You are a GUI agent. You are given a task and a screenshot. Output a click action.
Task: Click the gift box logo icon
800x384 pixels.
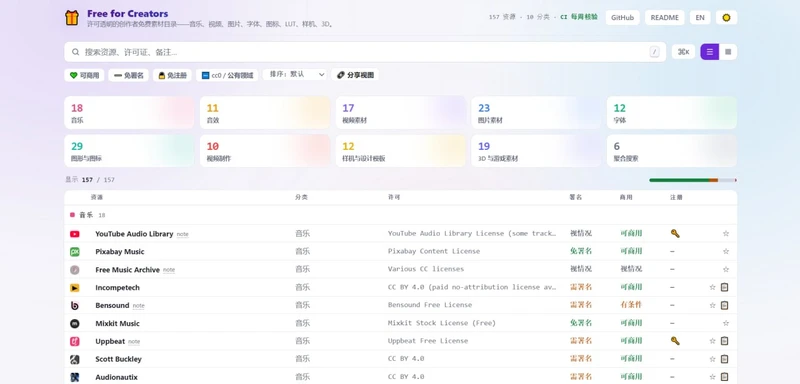click(x=72, y=17)
